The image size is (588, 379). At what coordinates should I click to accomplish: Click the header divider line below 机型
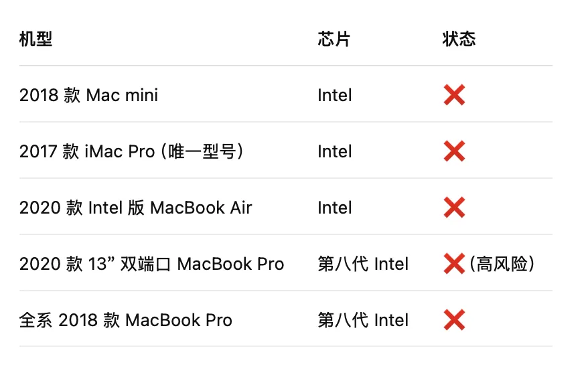click(286, 66)
